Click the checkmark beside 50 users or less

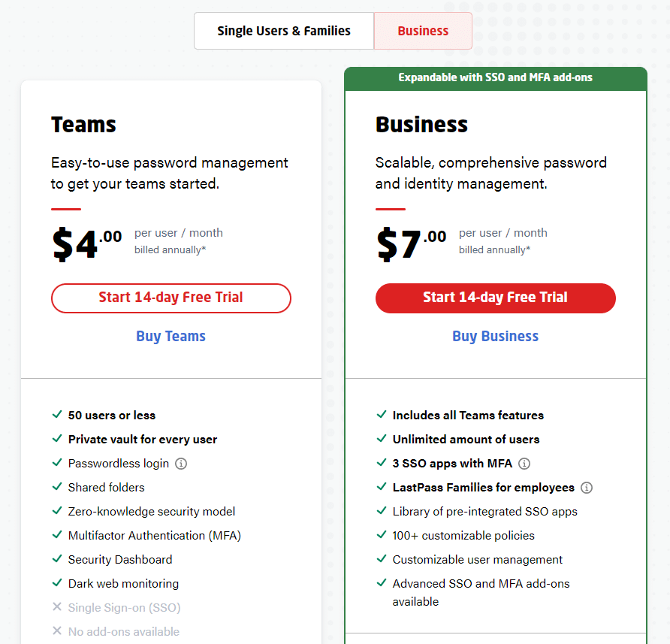[x=57, y=414]
